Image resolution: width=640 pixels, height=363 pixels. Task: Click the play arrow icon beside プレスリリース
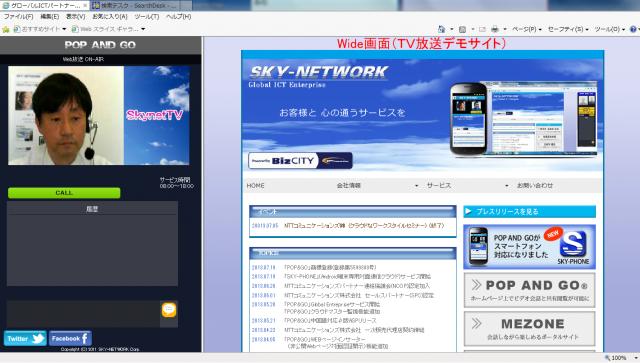click(468, 212)
